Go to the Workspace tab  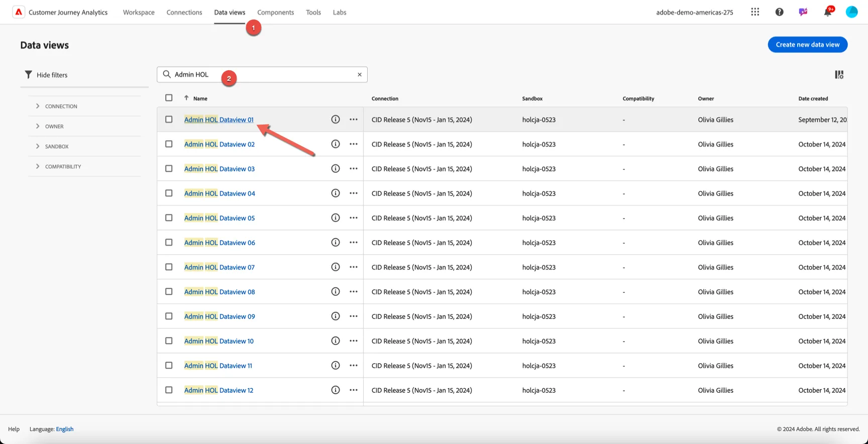139,12
